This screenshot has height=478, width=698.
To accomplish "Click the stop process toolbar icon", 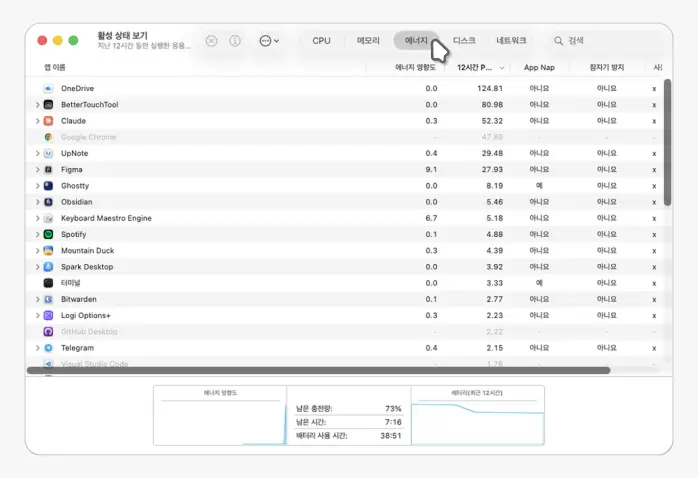I will [211, 41].
